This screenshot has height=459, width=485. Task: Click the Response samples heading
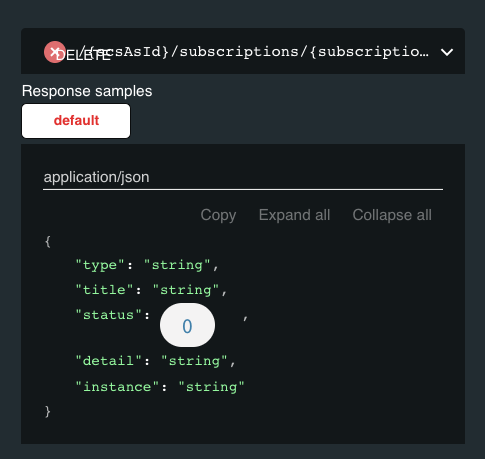click(87, 91)
